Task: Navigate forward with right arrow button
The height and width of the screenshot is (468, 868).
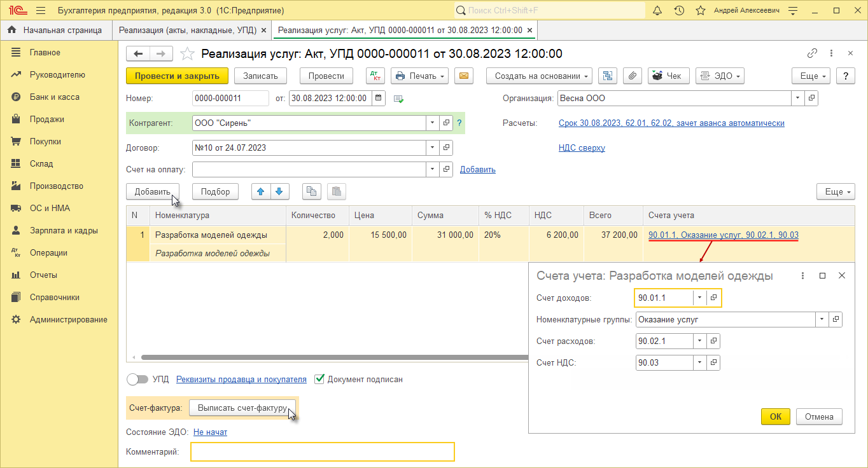Action: (161, 54)
